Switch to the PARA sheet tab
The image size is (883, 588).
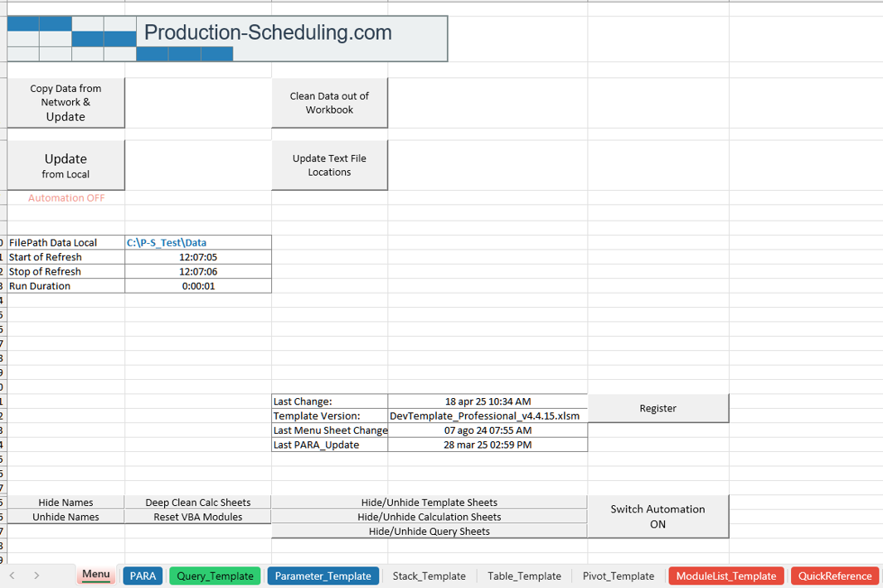tap(143, 576)
